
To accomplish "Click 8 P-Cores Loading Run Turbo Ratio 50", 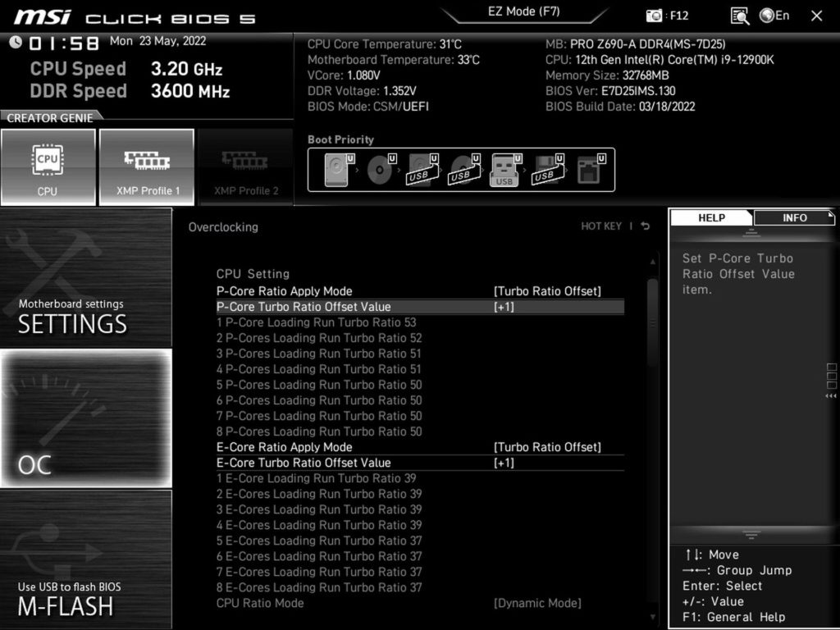I will [319, 431].
